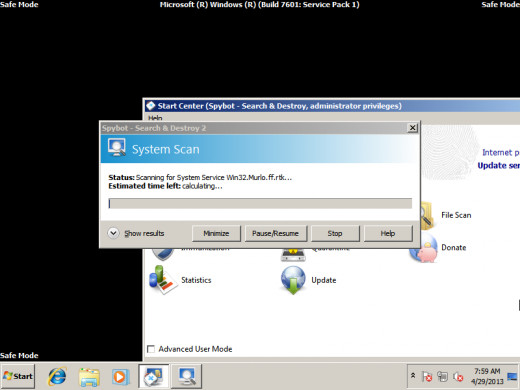Click the scan progress bar
The height and width of the screenshot is (390, 520).
click(260, 203)
